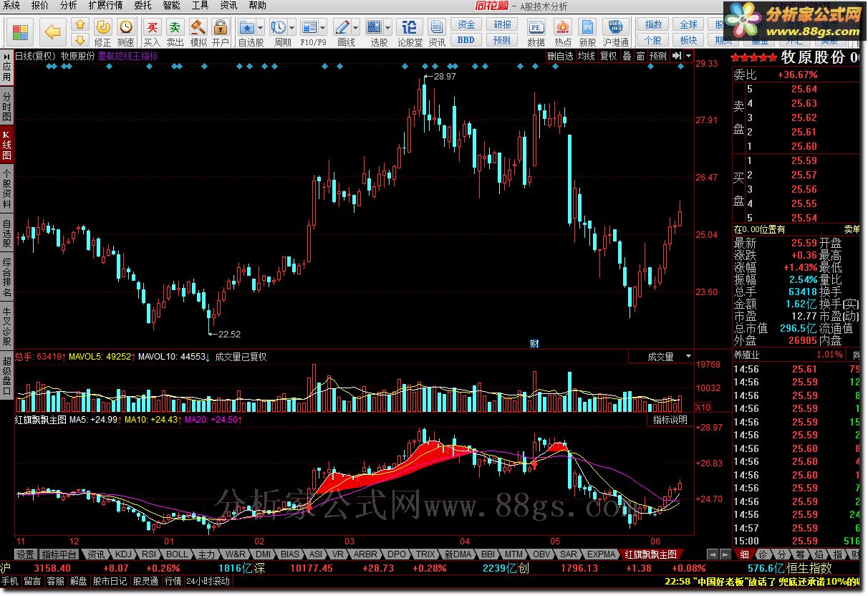This screenshot has height=596, width=868.
Task: Expand the chart options dropdown arrow beside 预测
Action: tap(688, 56)
